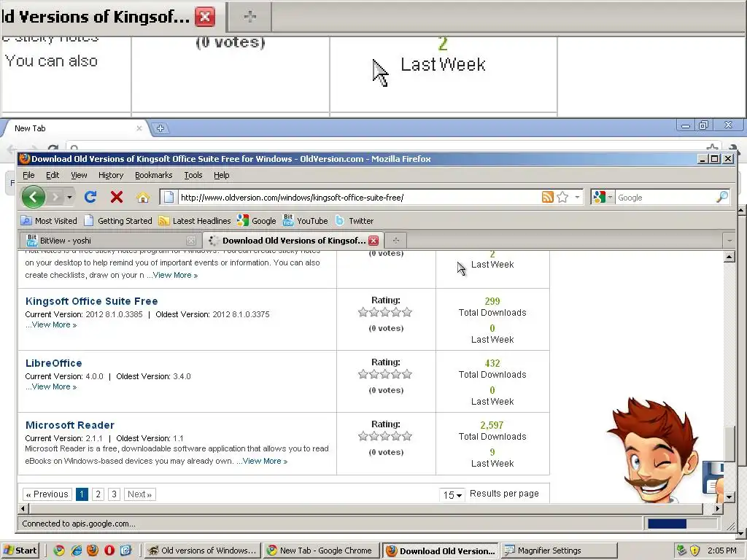
Task: Bookmark page with the star icon
Action: [x=562, y=197]
